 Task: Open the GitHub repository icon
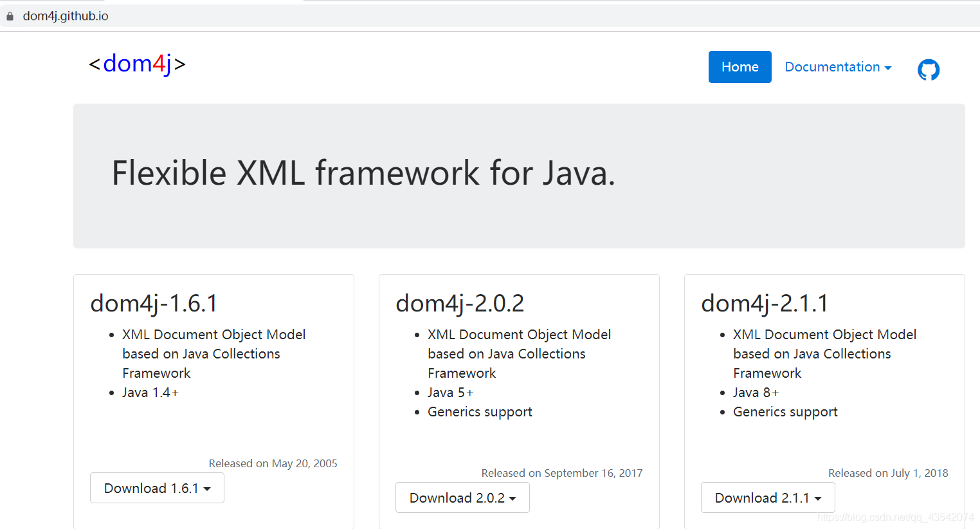pos(928,70)
